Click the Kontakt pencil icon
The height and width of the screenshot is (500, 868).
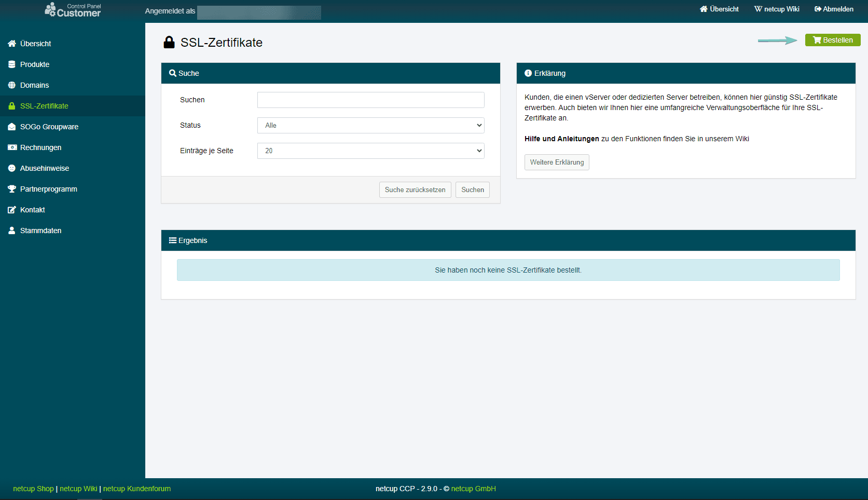(x=11, y=210)
